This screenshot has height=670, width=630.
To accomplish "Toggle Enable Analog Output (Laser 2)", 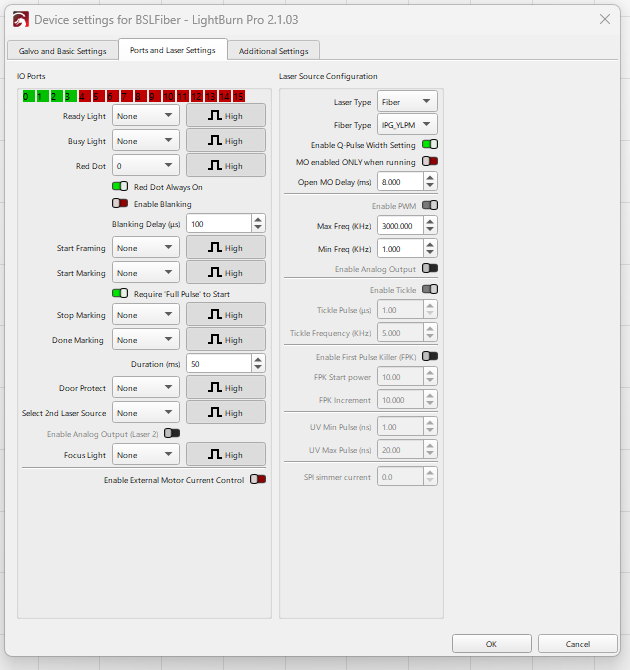I will (172, 433).
